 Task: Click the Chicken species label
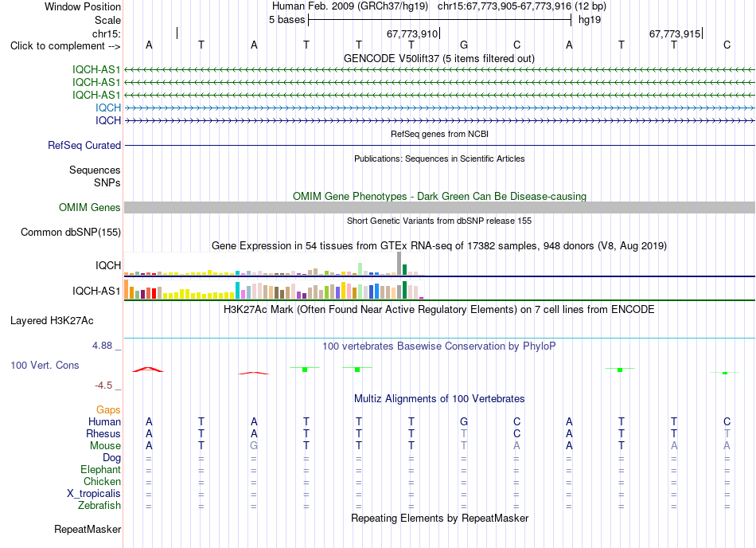coord(102,481)
